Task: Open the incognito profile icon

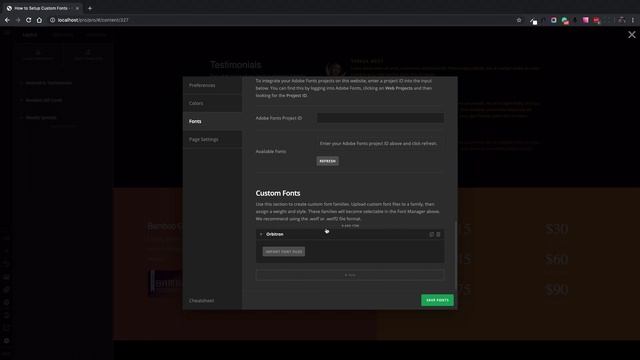Action: pos(622,20)
